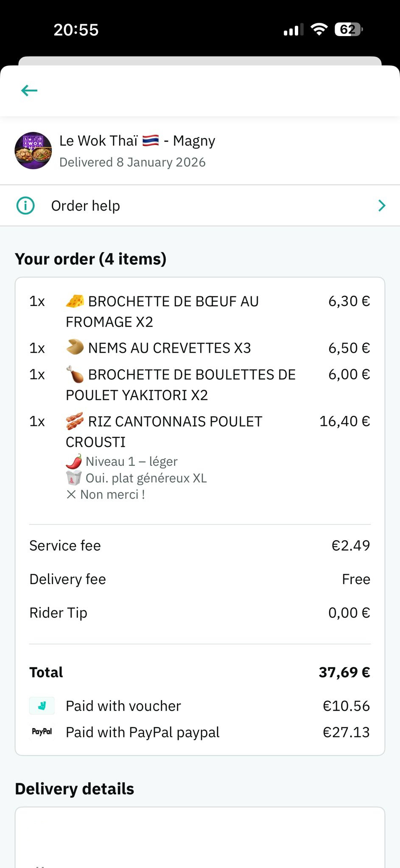The image size is (400, 868).
Task: Expand Order help chevron arrow
Action: coord(382,206)
